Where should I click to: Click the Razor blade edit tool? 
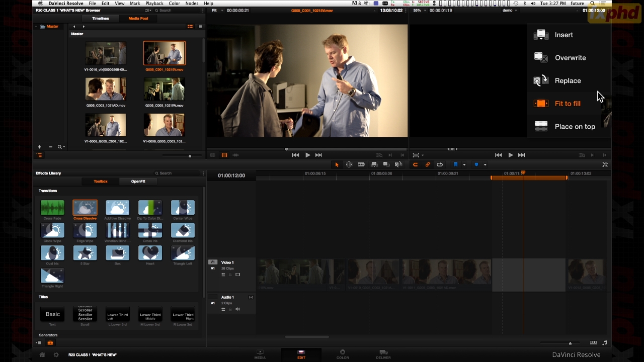pyautogui.click(x=361, y=164)
